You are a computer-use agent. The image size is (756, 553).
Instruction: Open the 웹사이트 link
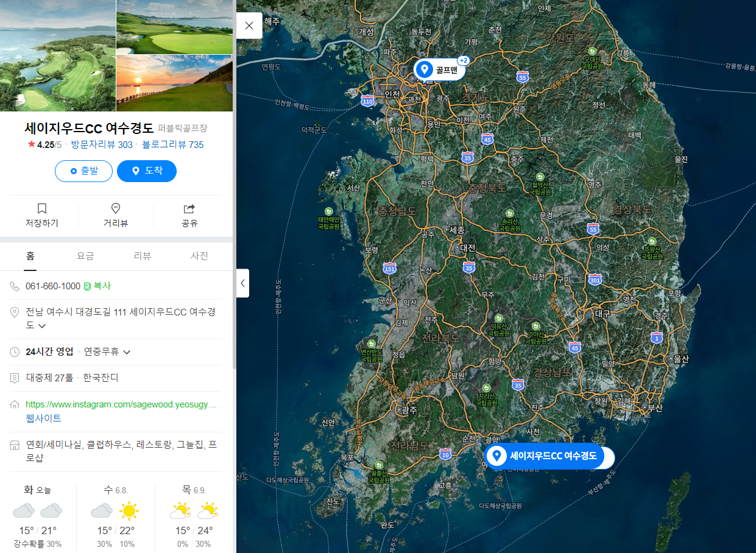[x=43, y=418]
